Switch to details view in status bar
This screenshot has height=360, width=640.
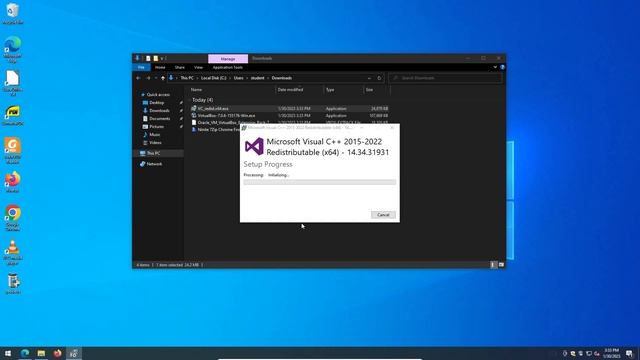[x=493, y=265]
